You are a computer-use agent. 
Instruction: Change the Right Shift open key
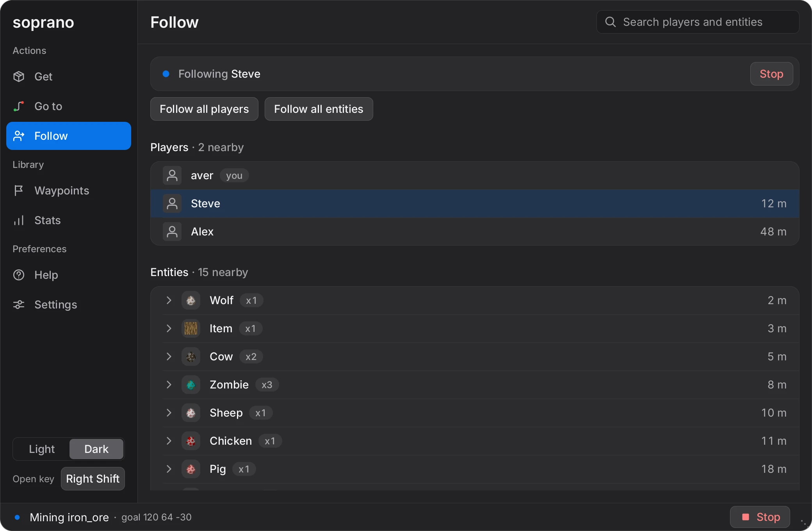pyautogui.click(x=93, y=479)
